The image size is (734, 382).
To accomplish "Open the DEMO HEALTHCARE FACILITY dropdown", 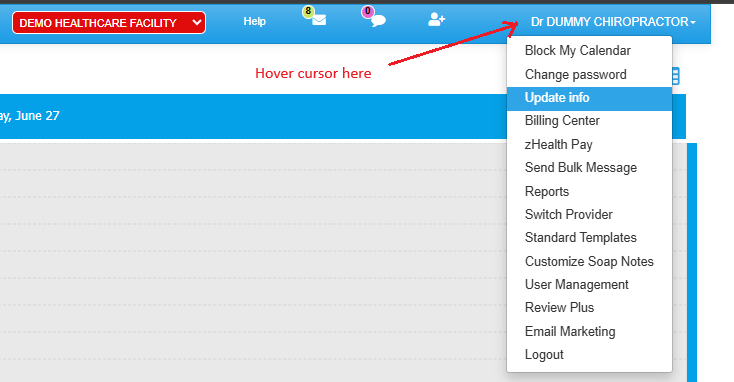I will tap(109, 22).
